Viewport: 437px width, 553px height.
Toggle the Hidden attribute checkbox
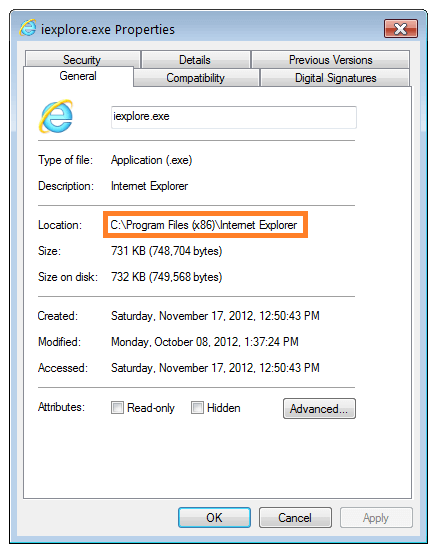(x=197, y=407)
